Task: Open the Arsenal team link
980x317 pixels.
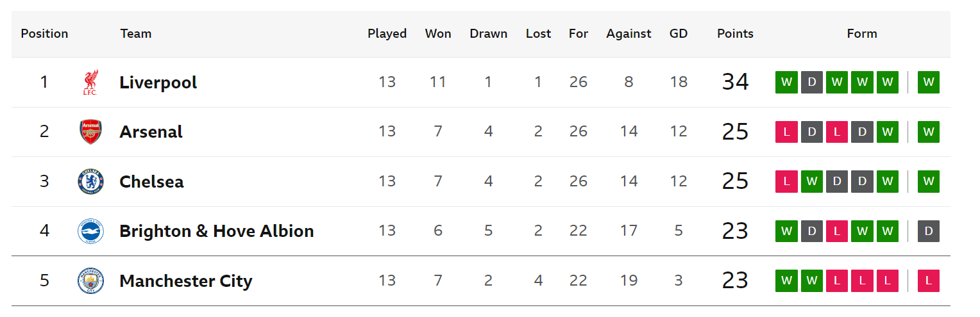Action: click(x=151, y=132)
